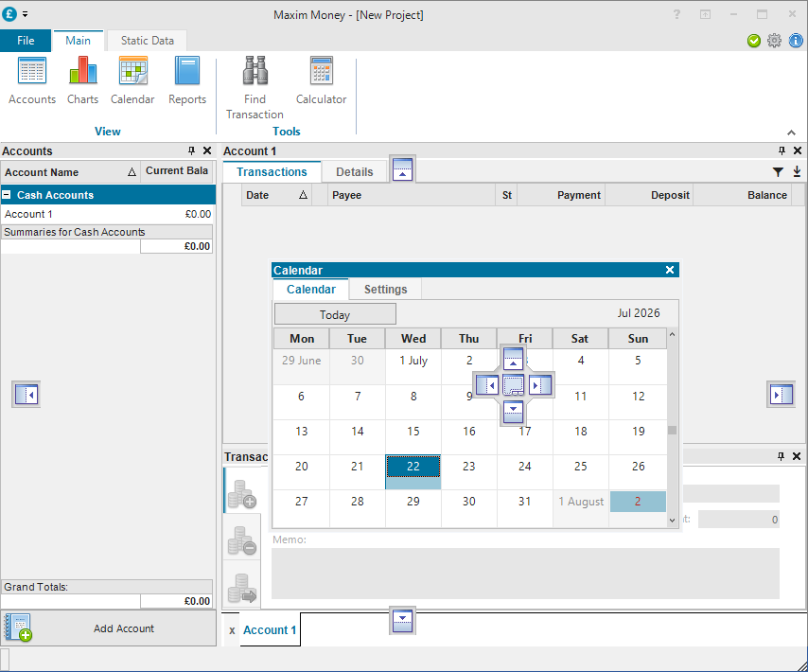This screenshot has height=672, width=808.
Task: Open the Calculator tool
Action: point(321,80)
